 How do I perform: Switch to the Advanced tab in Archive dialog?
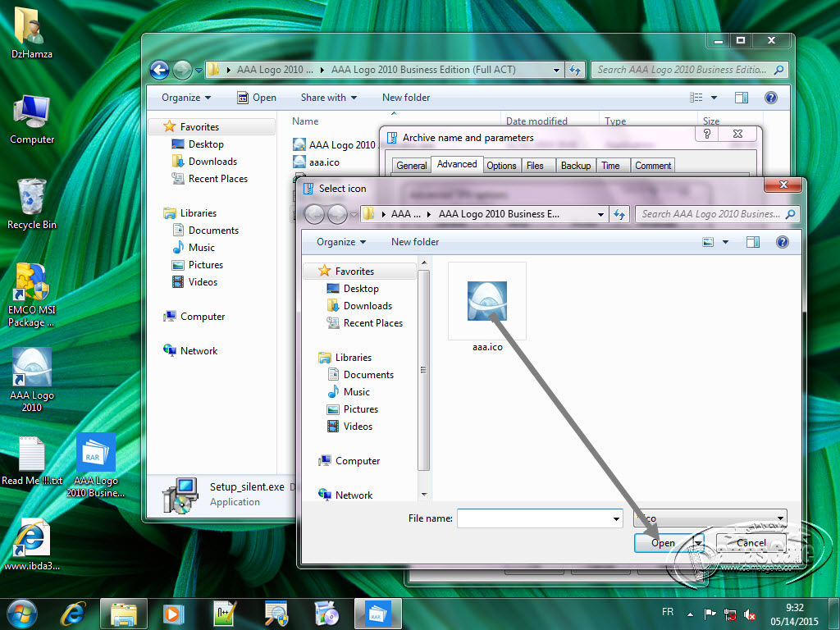pyautogui.click(x=457, y=164)
